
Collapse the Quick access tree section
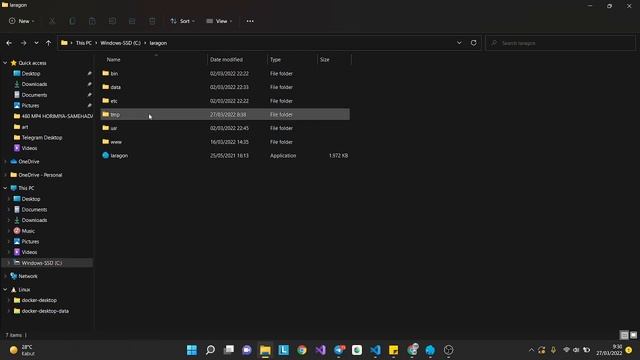(5, 63)
